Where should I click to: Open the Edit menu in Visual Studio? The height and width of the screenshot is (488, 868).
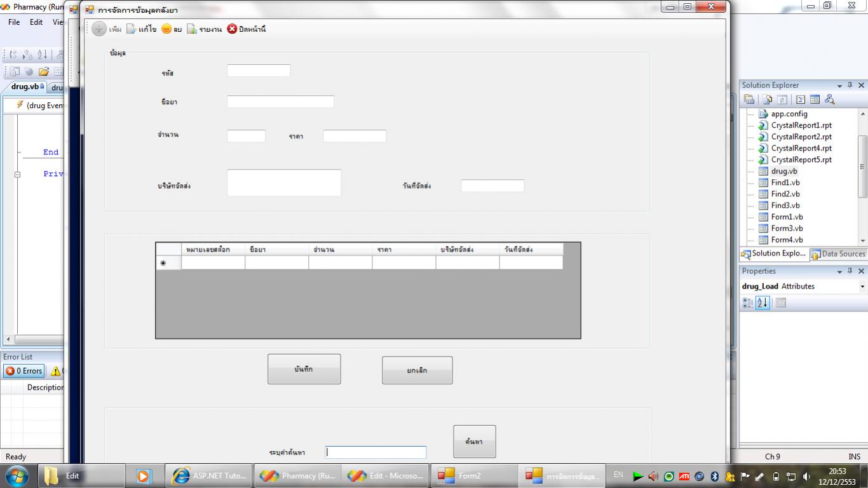36,22
